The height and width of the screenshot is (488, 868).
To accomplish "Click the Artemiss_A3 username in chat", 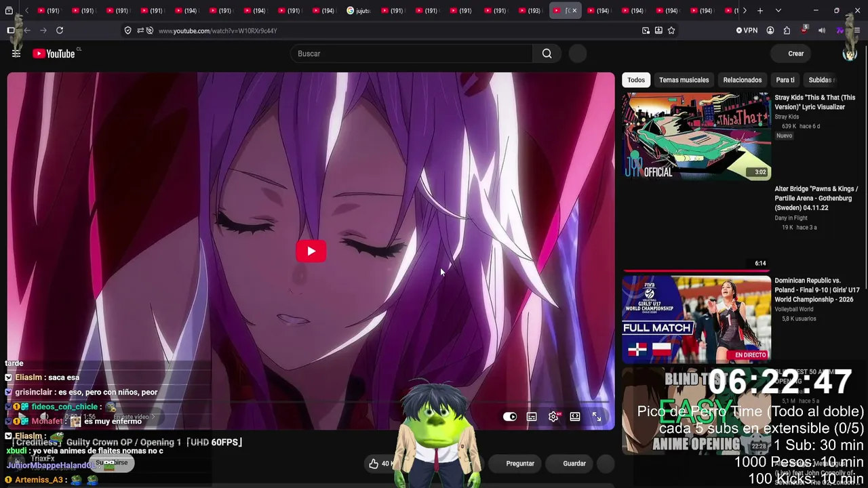I will pyautogui.click(x=39, y=480).
